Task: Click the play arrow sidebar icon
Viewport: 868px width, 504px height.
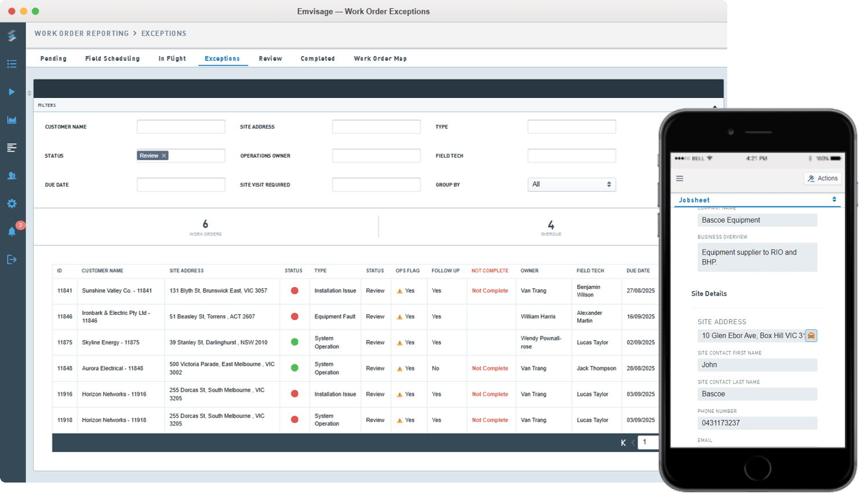Action: (x=12, y=92)
